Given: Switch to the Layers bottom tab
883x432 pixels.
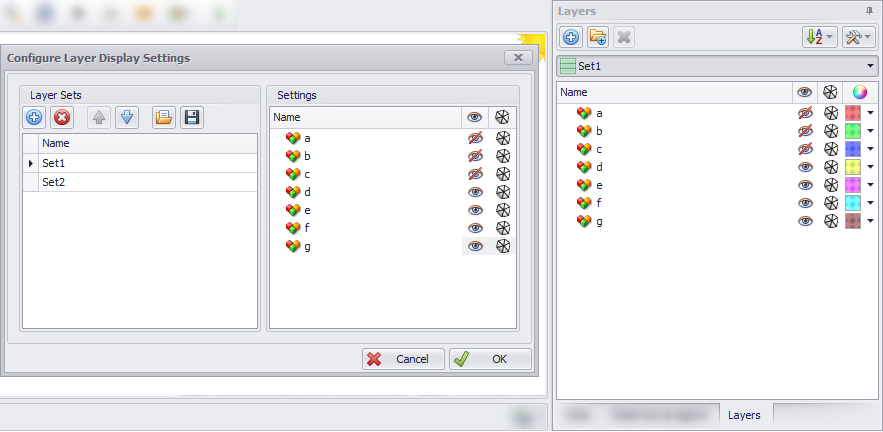Looking at the screenshot, I should [744, 415].
